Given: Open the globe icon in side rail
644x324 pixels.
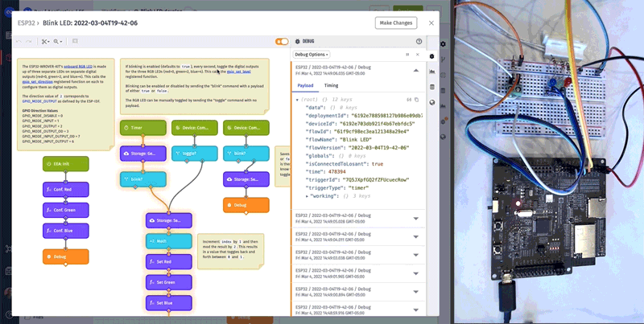Looking at the screenshot, I should [432, 103].
